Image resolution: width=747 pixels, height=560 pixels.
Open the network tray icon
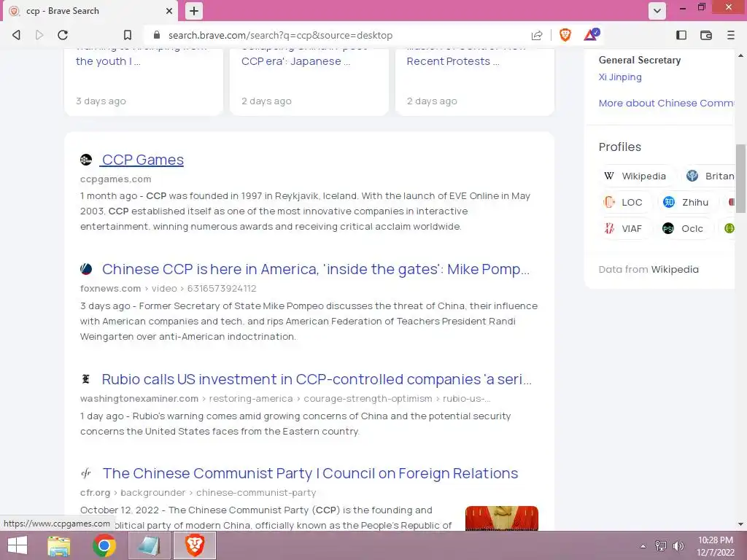(x=661, y=546)
